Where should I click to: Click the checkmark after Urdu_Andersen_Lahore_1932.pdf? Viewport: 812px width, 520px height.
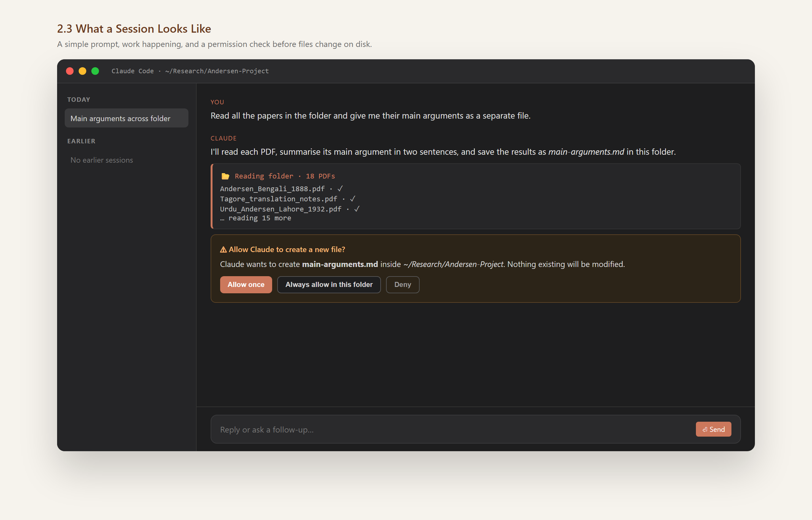coord(357,209)
